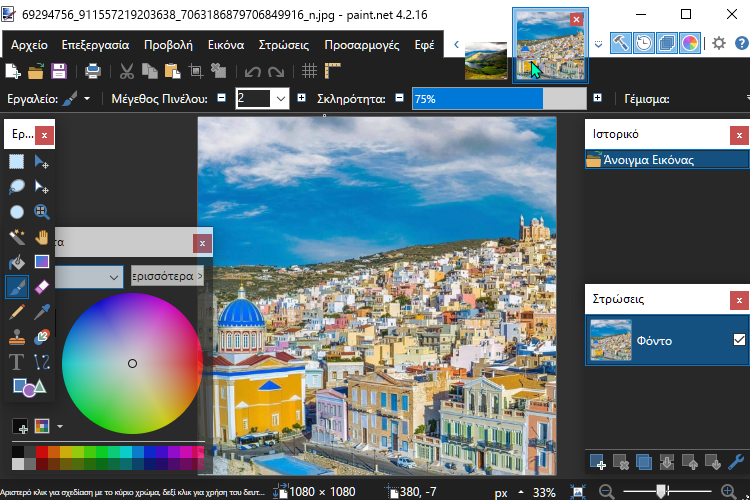Screen dimensions: 750x500
Task: Select the Magic Wand tool
Action: tap(17, 237)
